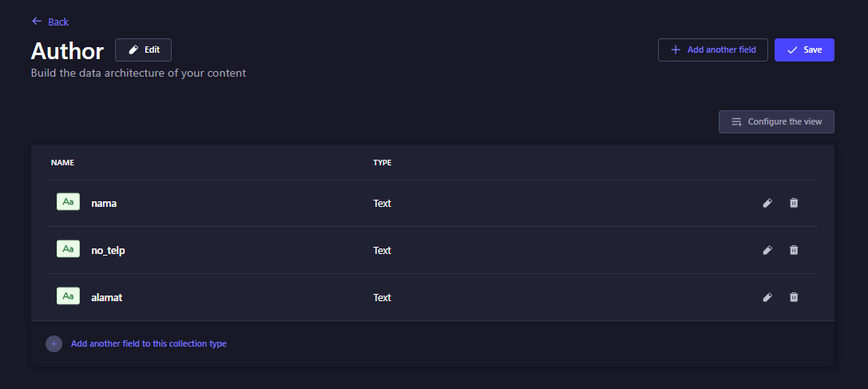The width and height of the screenshot is (868, 389).
Task: Click the no_telp field name
Action: point(108,250)
